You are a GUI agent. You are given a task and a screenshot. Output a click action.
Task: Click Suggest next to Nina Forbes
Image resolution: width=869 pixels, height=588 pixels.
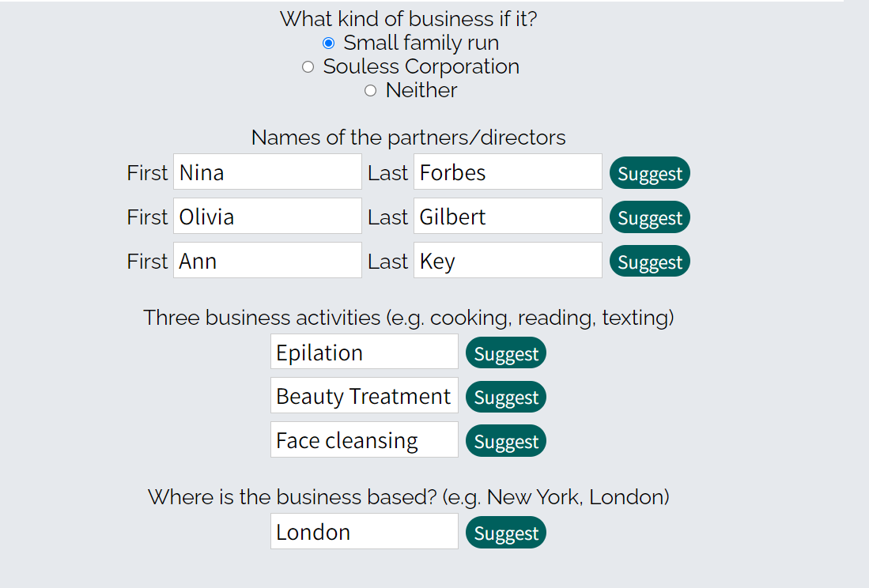[649, 173]
